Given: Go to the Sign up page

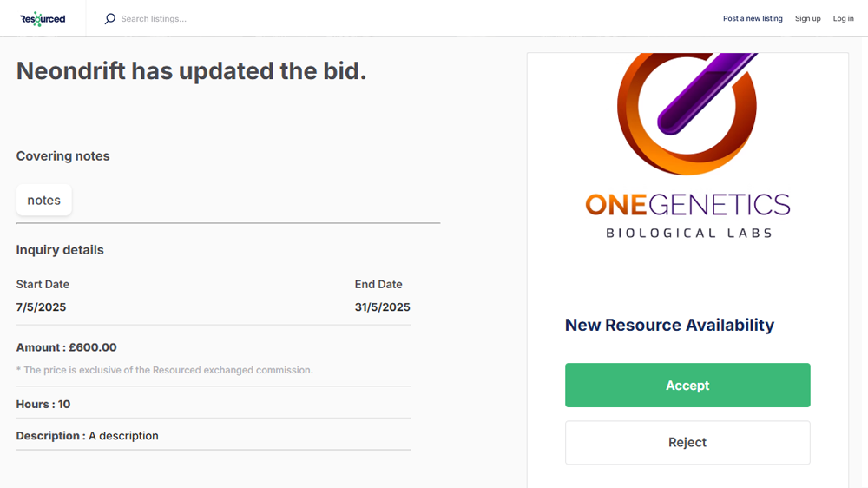Looking at the screenshot, I should pos(807,18).
